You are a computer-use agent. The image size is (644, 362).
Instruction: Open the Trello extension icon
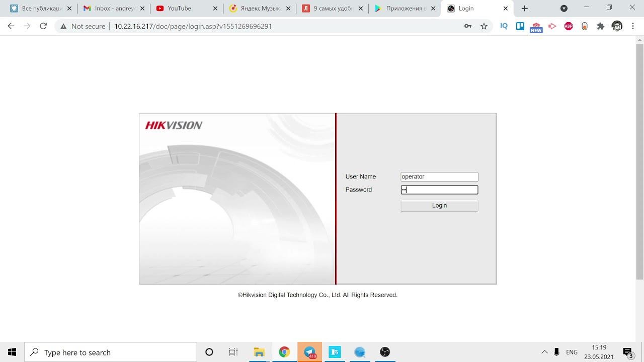pos(520,26)
